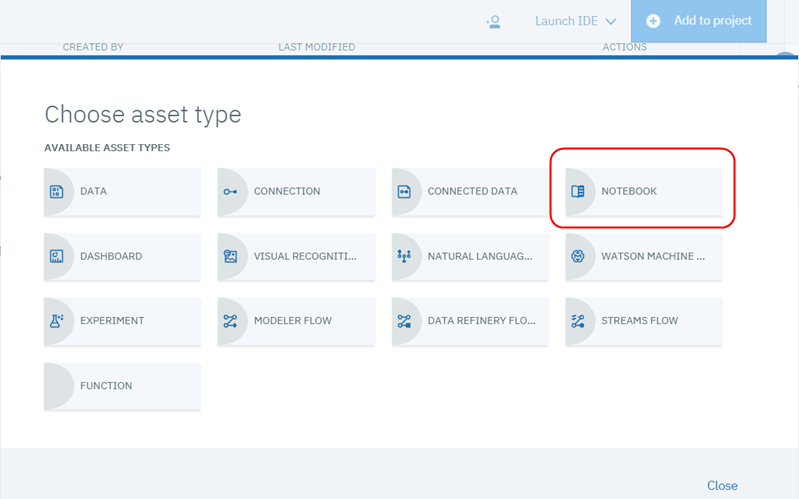The image size is (799, 499).
Task: Select the VISUAL RECOGNITI... asset label
Action: pyautogui.click(x=305, y=256)
